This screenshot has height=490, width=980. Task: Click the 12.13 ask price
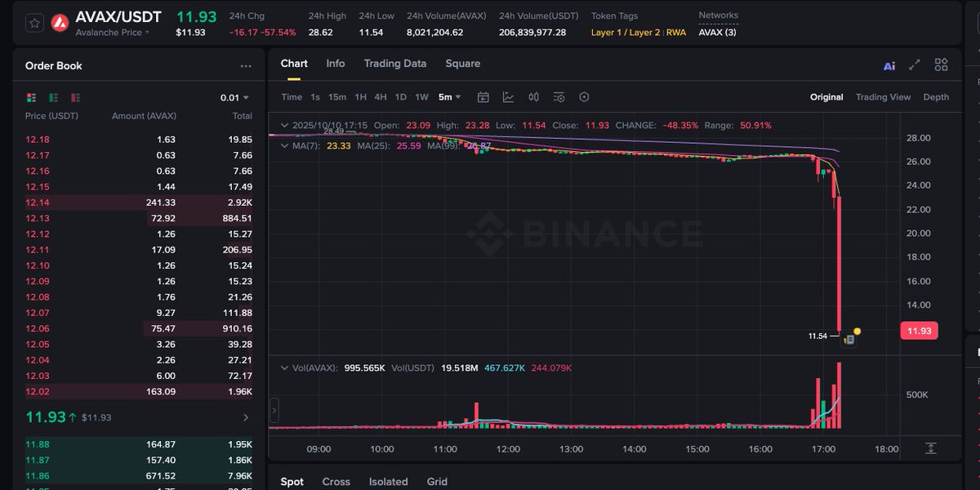click(38, 218)
